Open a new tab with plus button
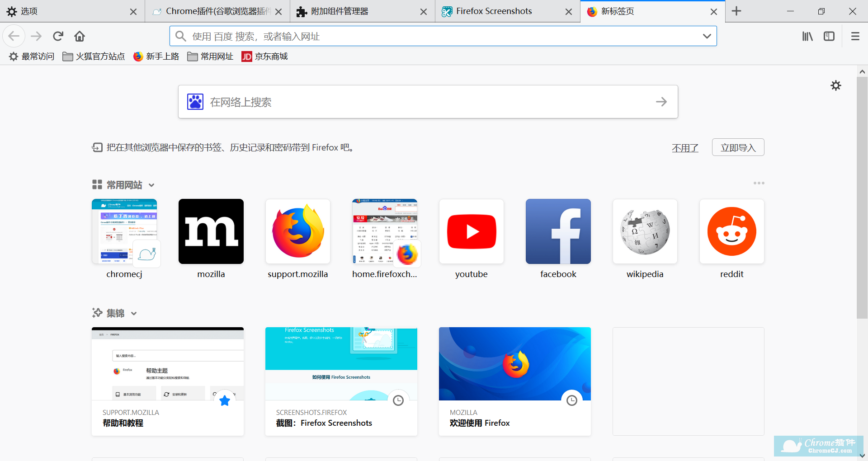Image resolution: width=868 pixels, height=461 pixels. (736, 11)
